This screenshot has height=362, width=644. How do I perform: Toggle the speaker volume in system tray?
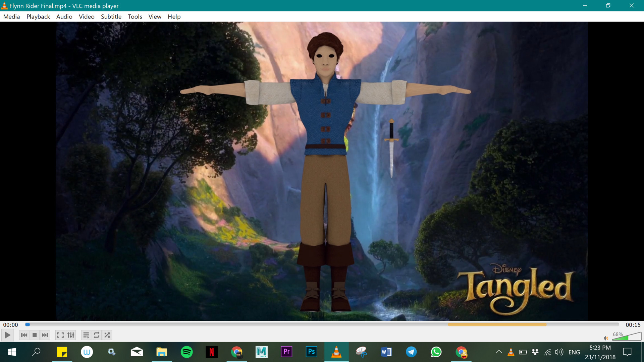click(559, 352)
